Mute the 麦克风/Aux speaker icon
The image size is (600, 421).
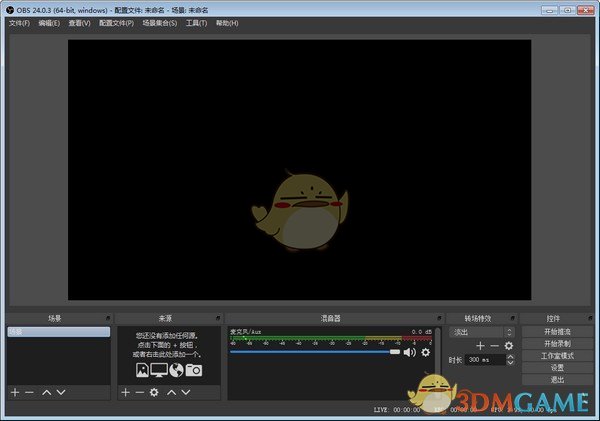pyautogui.click(x=409, y=352)
